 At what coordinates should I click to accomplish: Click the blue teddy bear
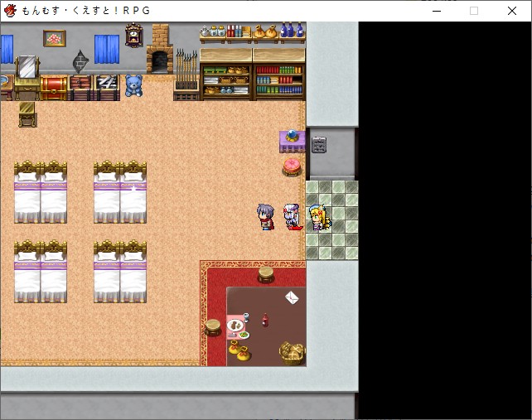point(133,86)
